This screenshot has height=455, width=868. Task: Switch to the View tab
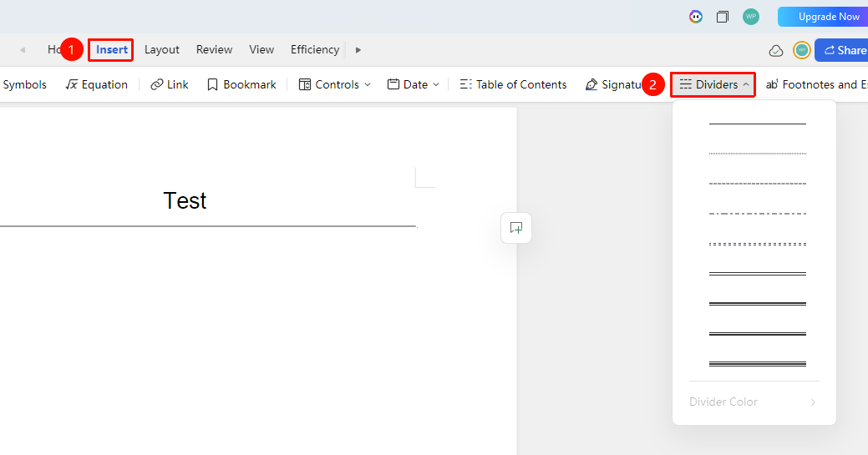[261, 50]
